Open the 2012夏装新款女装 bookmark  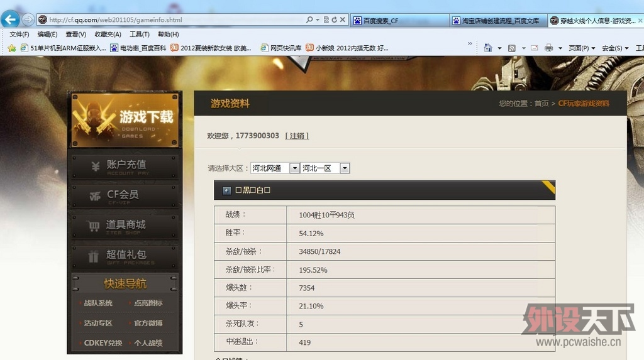pyautogui.click(x=211, y=48)
